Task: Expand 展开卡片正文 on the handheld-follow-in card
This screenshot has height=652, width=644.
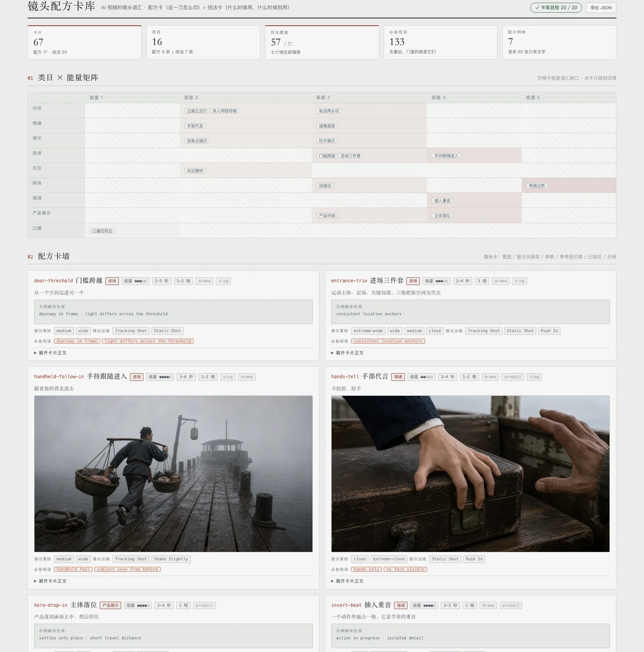Action: point(50,581)
